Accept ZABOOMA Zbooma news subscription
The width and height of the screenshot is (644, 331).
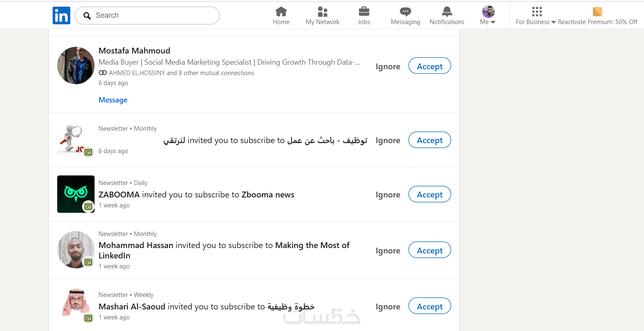430,195
